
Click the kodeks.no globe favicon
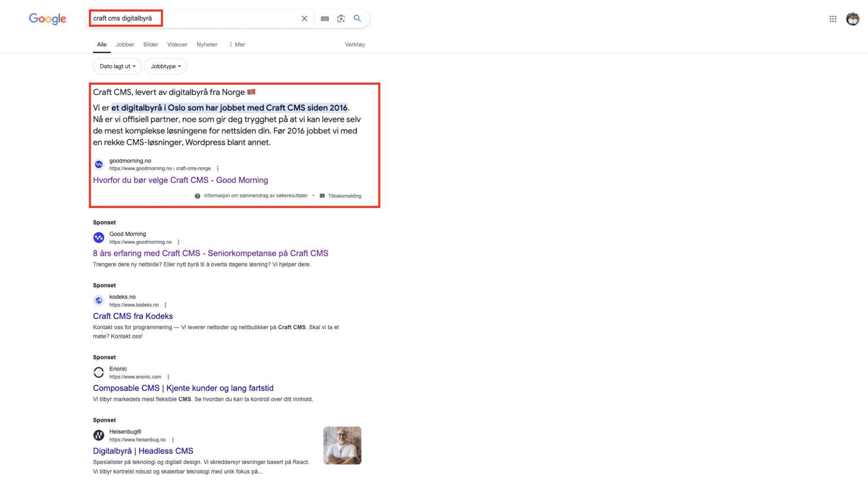click(x=99, y=301)
